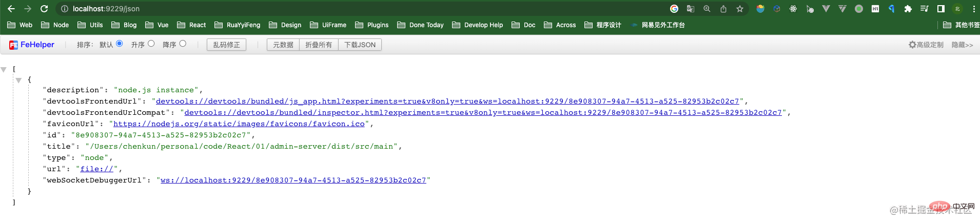Toggle the browser side panel icon

pyautogui.click(x=940, y=9)
